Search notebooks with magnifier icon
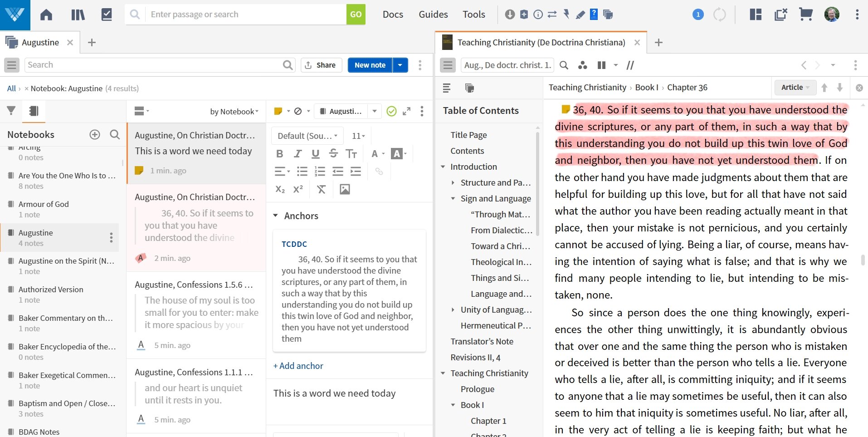Viewport: 868px width, 437px height. coord(115,134)
